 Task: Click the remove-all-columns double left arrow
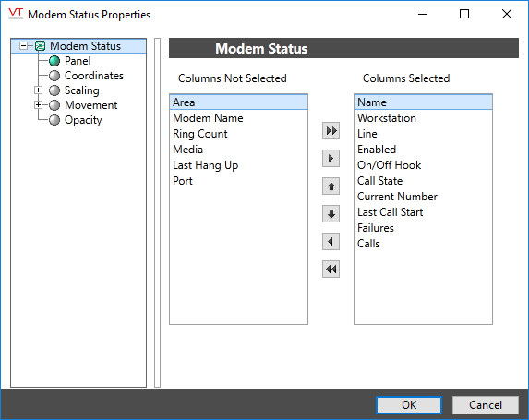point(331,269)
